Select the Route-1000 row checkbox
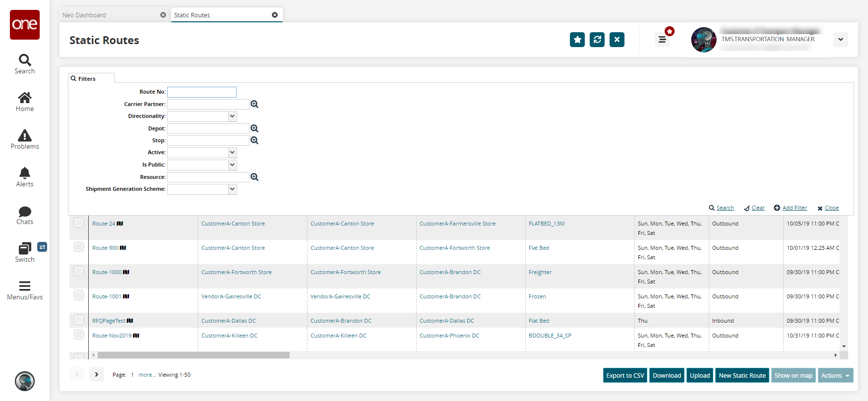Viewport: 868px width, 401px height. (x=79, y=271)
